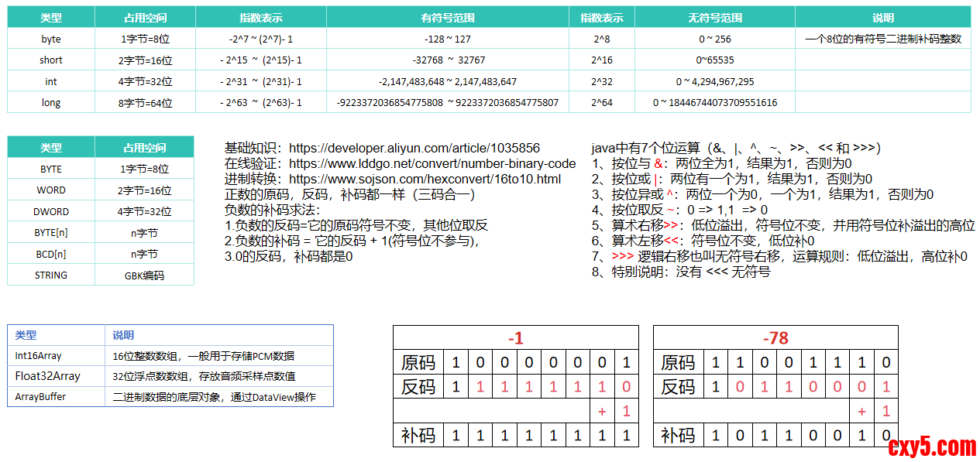
Task: Click the 0 ~ 4,294,967,295 range cell
Action: click(714, 81)
